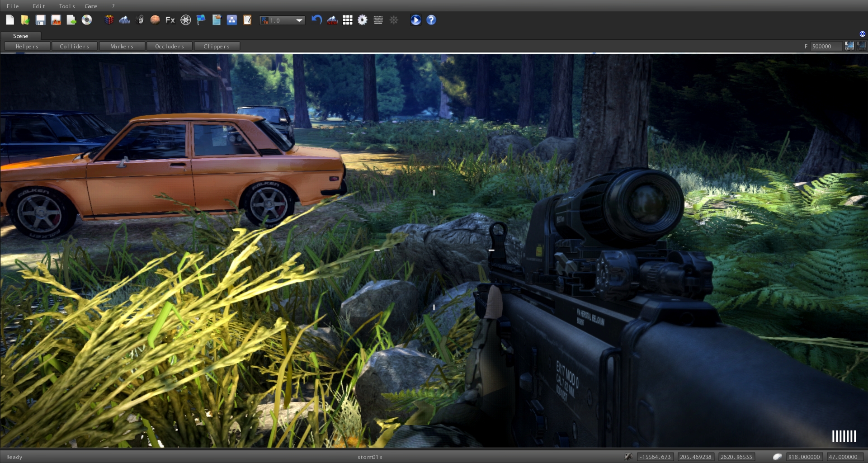Save the scene with the floppy disk icon

41,20
